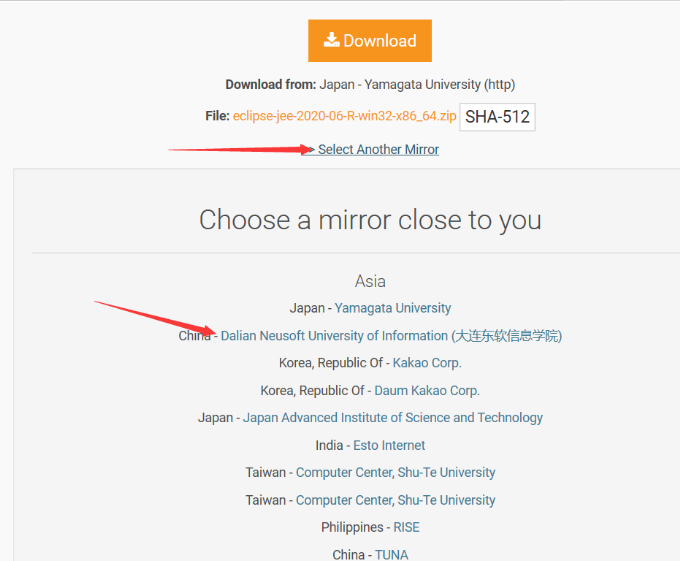Choose the RISE Philippines mirror
Image resolution: width=680 pixels, height=561 pixels.
[x=406, y=528]
